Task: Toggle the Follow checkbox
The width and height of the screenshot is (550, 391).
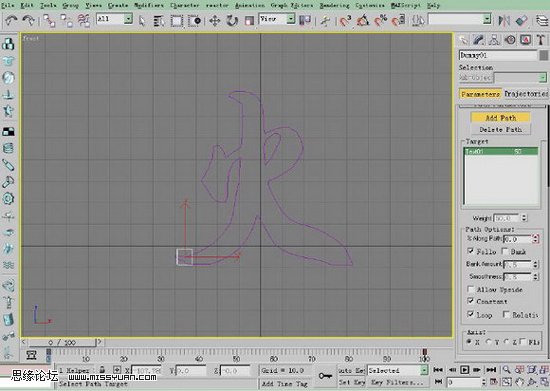Action: pos(471,251)
